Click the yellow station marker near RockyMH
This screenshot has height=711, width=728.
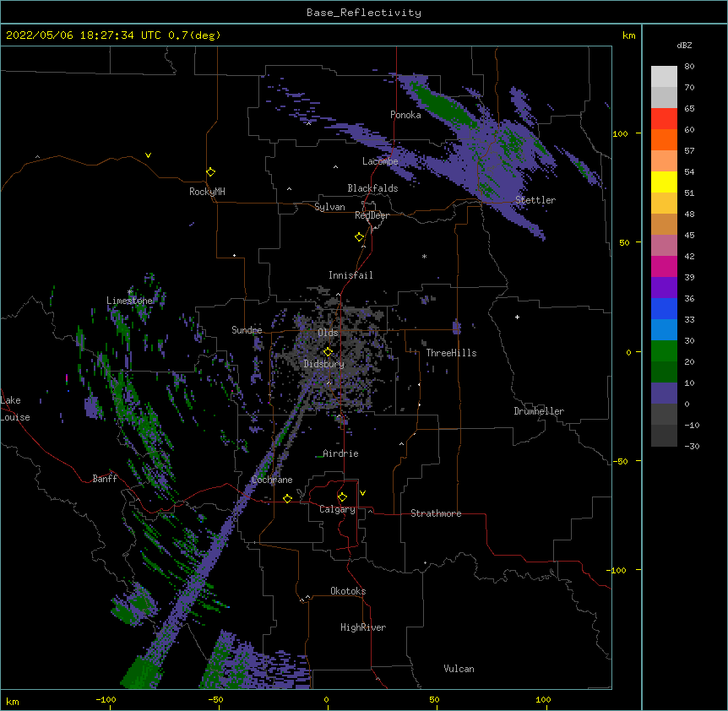pos(211,172)
